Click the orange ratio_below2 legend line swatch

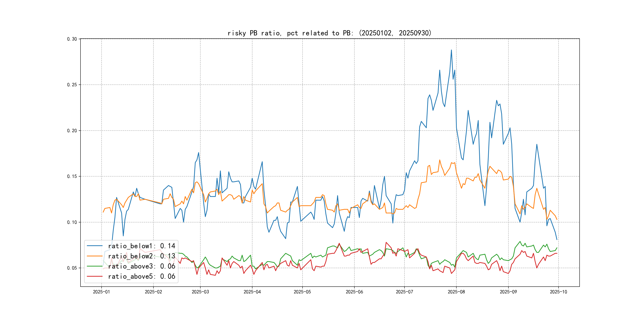click(94, 256)
